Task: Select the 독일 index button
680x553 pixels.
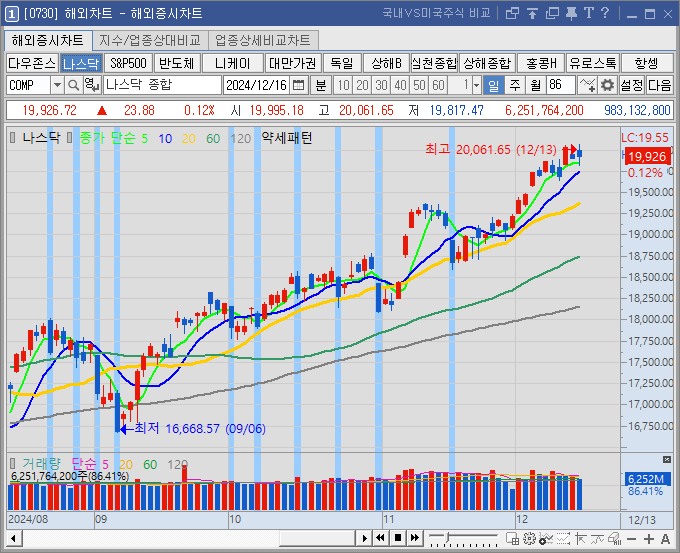Action: (x=342, y=63)
